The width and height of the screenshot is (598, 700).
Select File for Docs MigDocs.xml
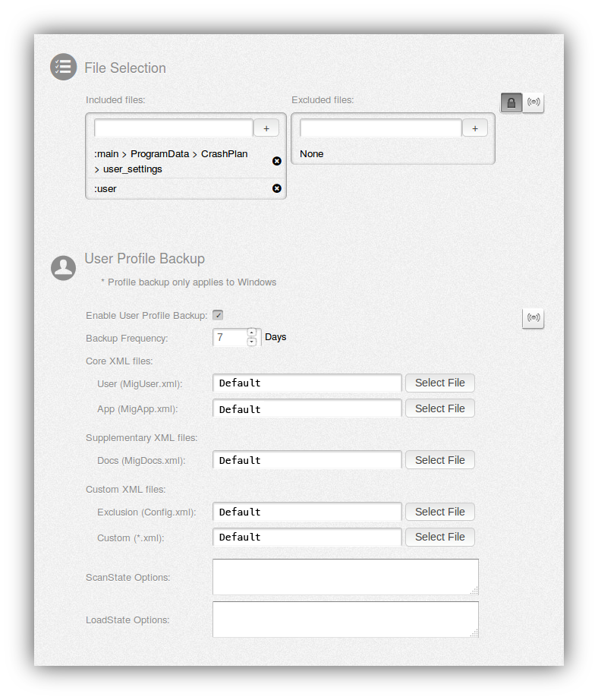pyautogui.click(x=439, y=459)
